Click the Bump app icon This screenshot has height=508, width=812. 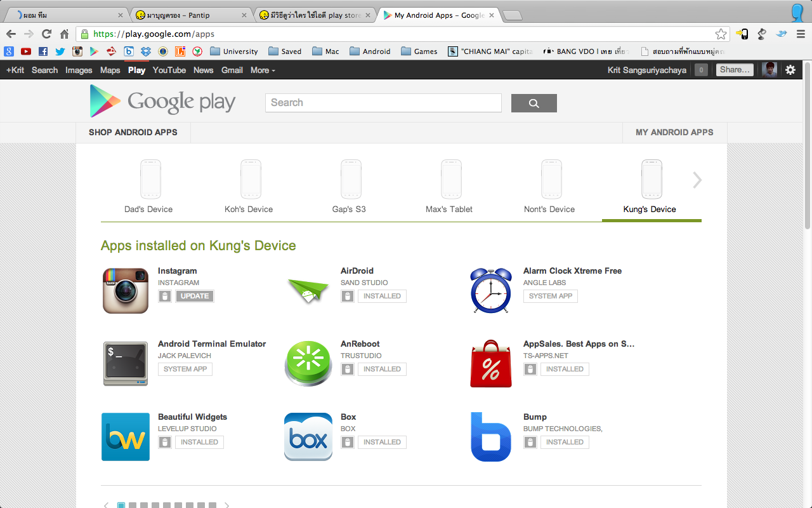click(x=491, y=436)
